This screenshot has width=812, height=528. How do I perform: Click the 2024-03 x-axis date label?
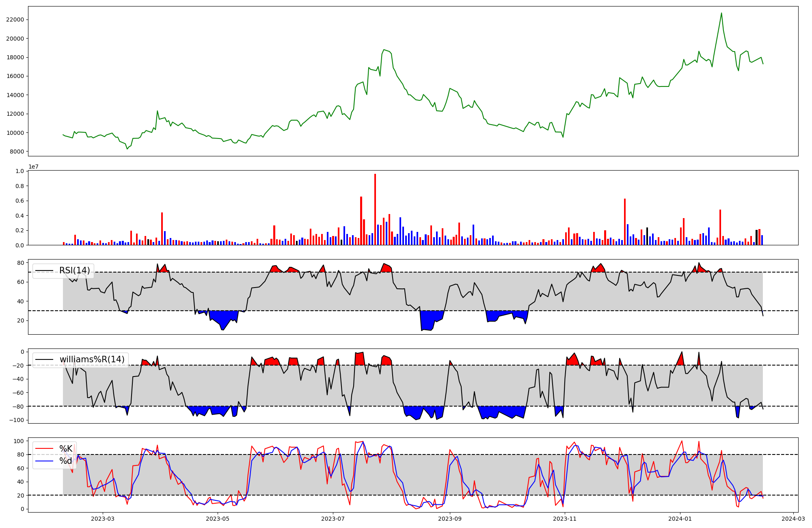pos(793,519)
